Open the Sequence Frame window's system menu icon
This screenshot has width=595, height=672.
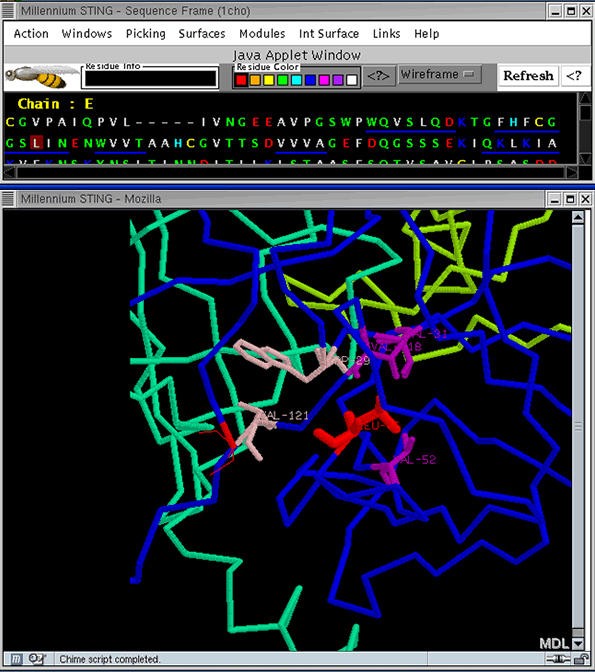8,11
